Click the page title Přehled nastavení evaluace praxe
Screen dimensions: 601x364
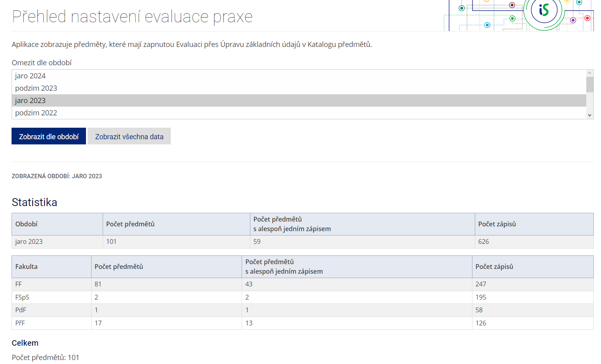coord(132,16)
